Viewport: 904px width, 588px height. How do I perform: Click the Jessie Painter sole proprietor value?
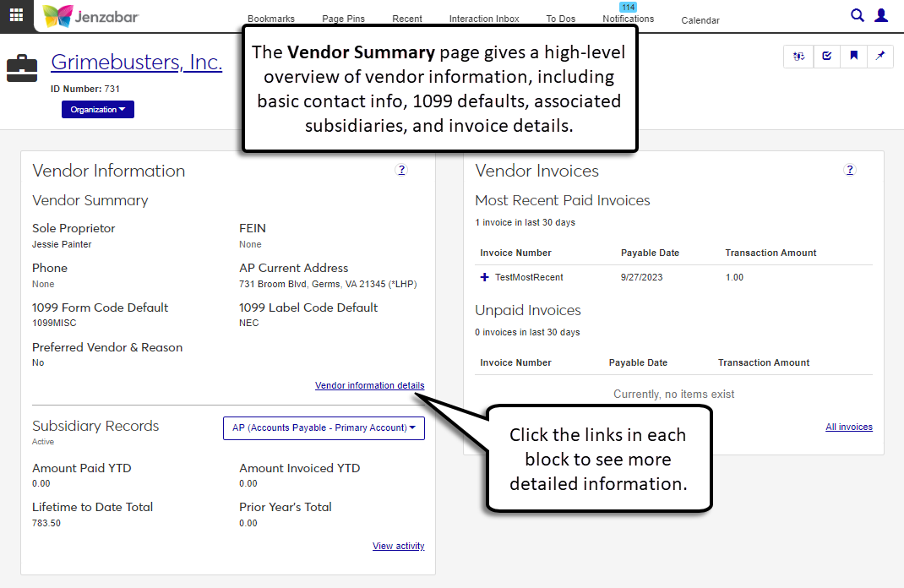[x=62, y=244]
